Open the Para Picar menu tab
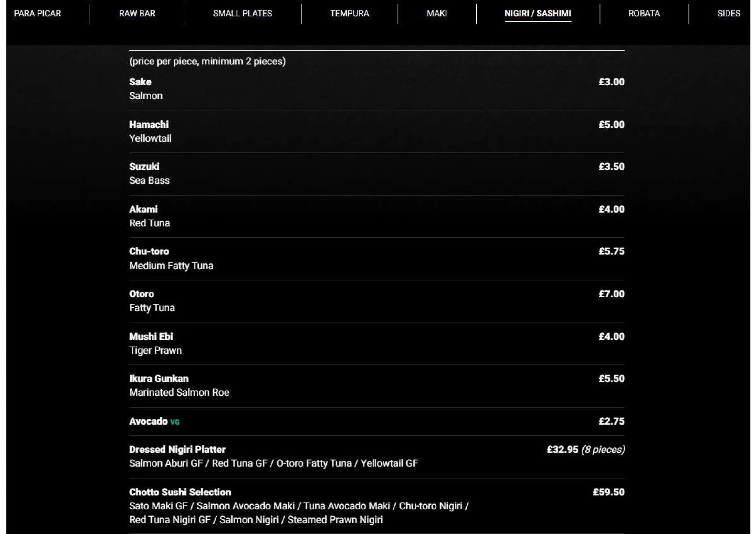 (38, 13)
